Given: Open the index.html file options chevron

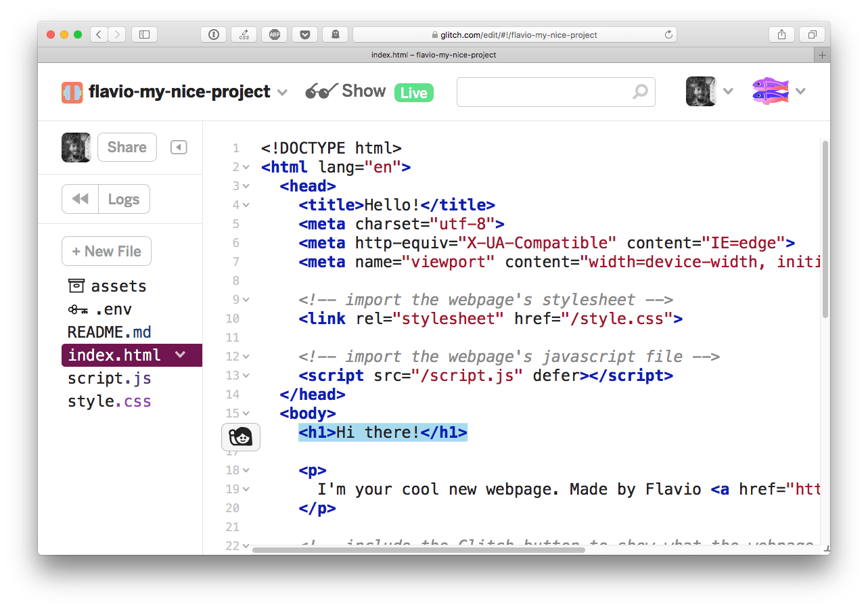Looking at the screenshot, I should point(180,355).
